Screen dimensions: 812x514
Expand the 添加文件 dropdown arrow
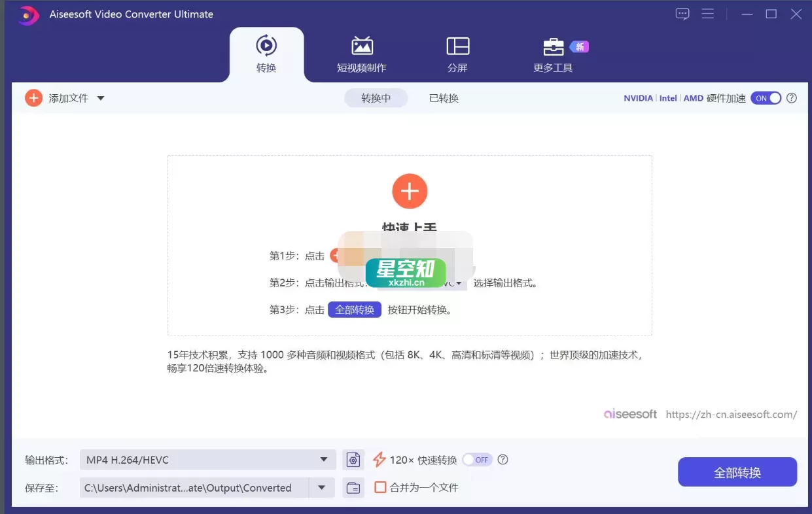tap(100, 97)
